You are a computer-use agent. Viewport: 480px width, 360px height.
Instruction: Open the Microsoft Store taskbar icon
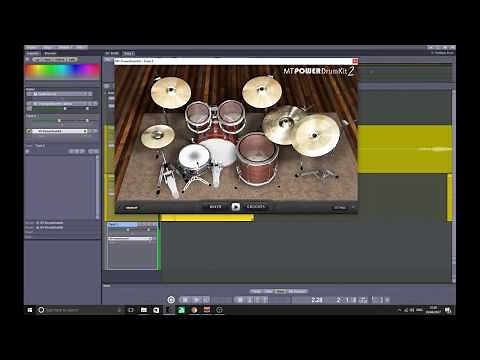click(x=156, y=310)
